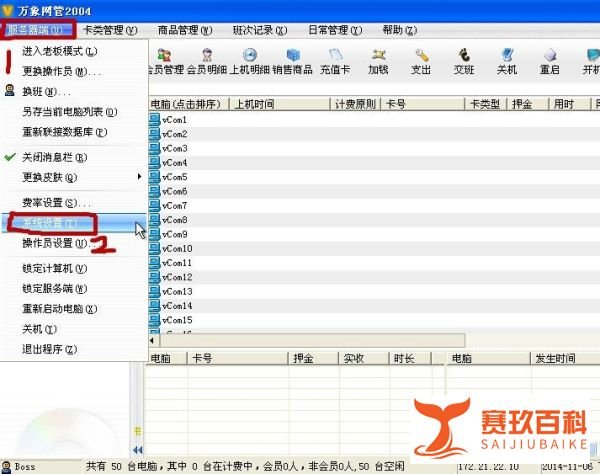This screenshot has height=474, width=600.
Task: Click the 计费原则 column header
Action: click(356, 104)
